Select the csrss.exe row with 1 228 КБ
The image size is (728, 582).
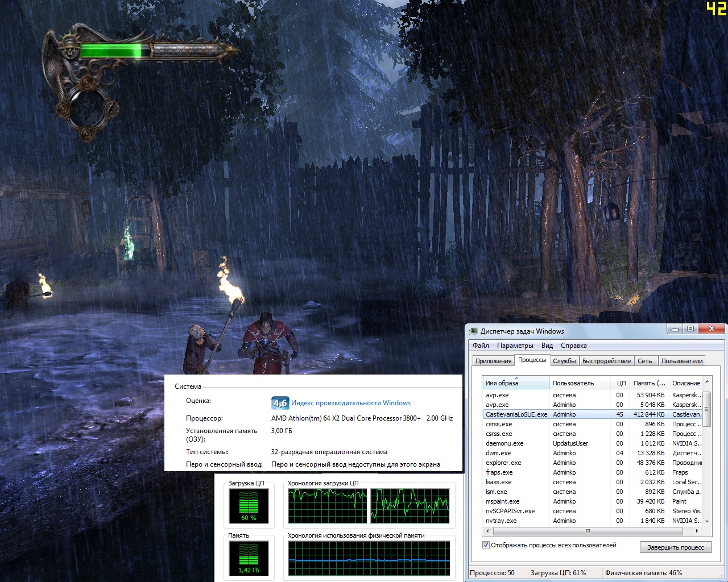click(593, 434)
